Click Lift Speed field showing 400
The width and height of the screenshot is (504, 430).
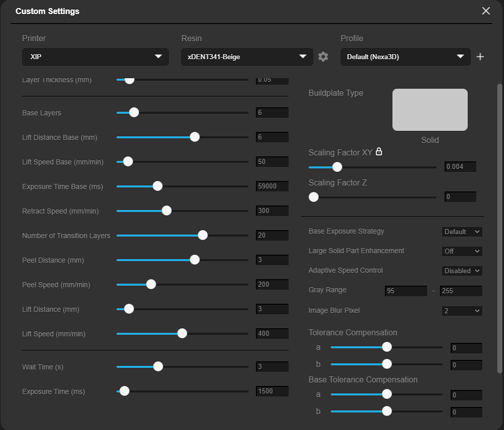click(x=272, y=334)
